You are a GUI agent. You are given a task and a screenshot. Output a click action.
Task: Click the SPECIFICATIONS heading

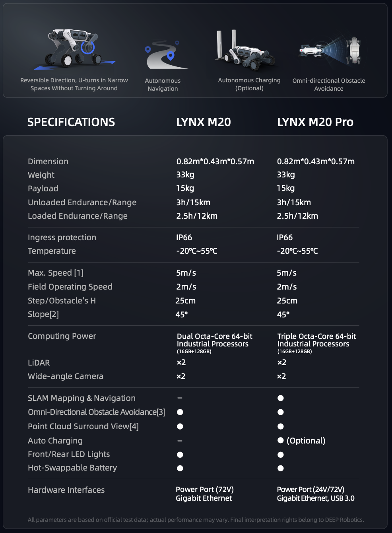71,122
